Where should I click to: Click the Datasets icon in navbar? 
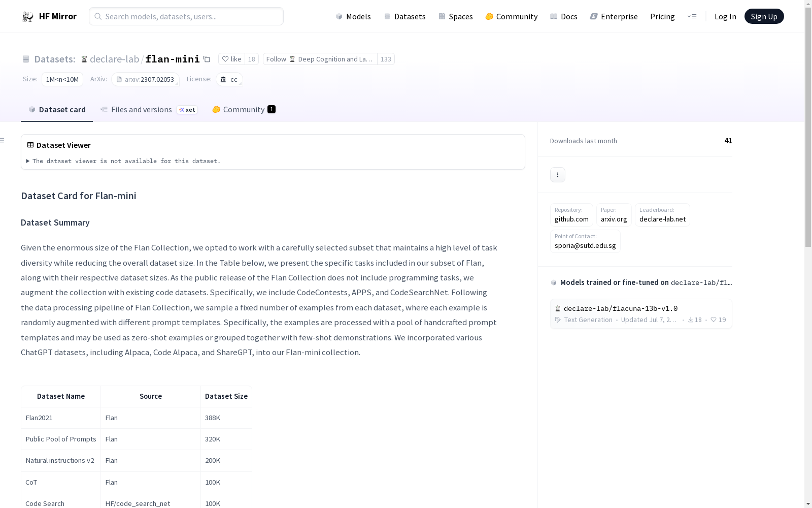[387, 17]
